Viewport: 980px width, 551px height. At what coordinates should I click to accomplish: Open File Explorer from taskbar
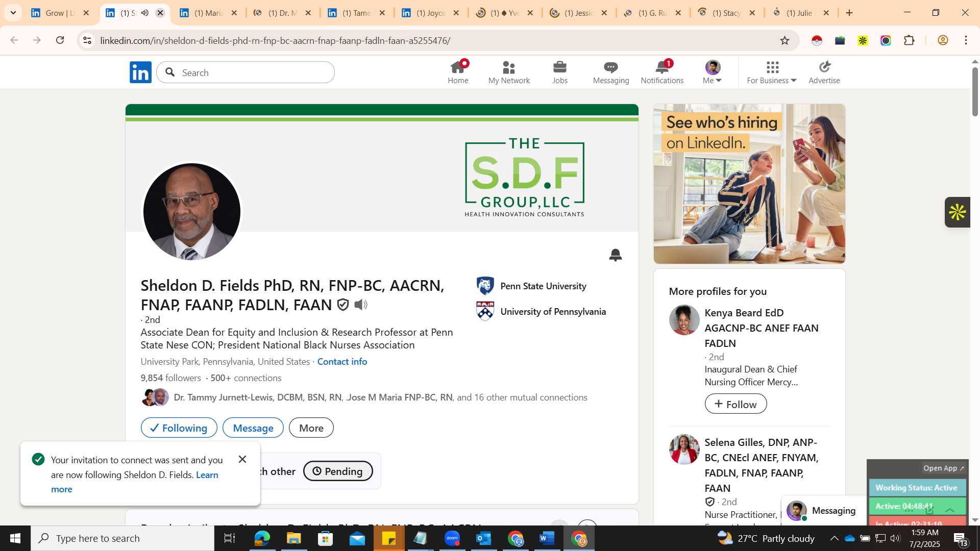[x=293, y=538]
